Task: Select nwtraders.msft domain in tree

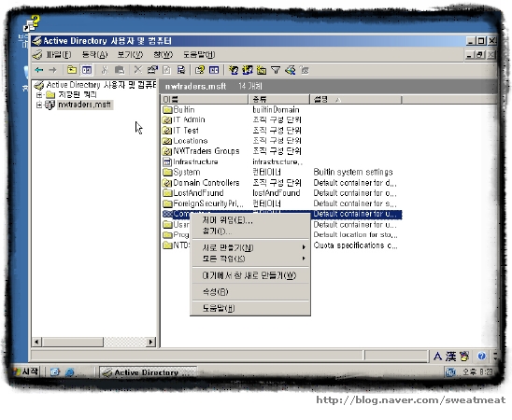Action: [x=85, y=105]
